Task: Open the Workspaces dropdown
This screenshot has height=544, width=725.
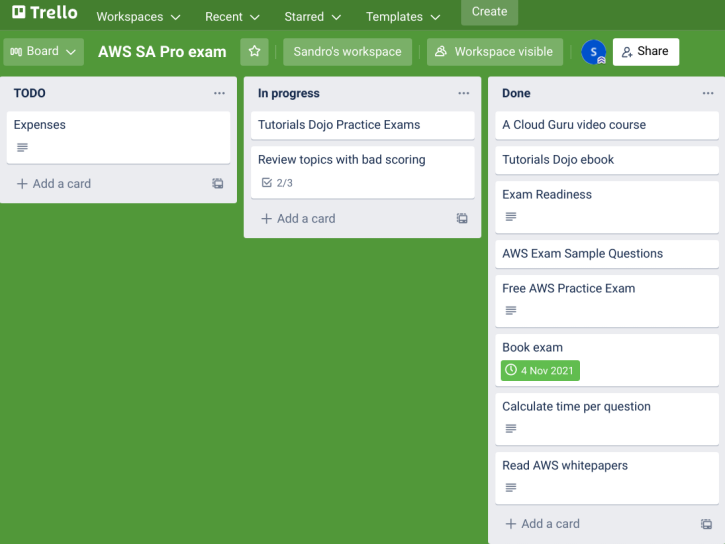Action: point(138,17)
